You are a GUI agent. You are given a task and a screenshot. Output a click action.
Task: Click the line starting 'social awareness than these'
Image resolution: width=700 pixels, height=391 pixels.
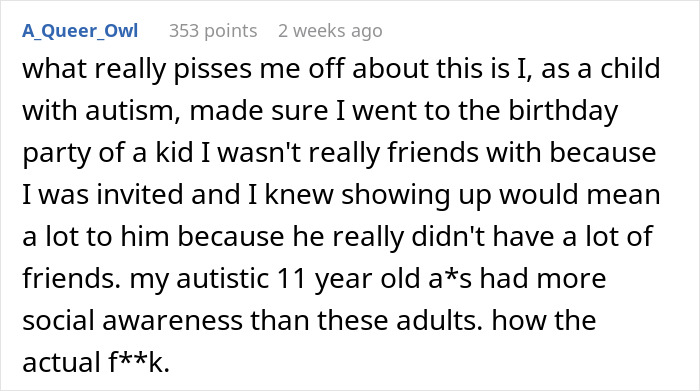click(x=309, y=320)
